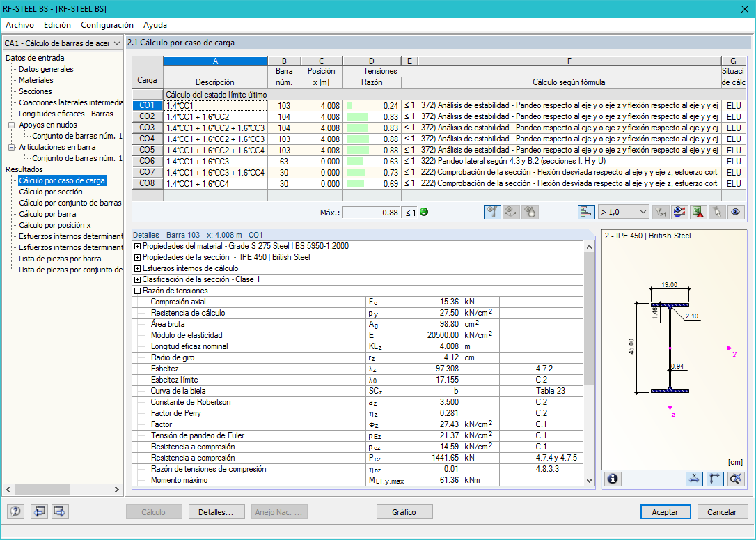Viewport: 756px width, 540px height.
Task: Collapse 'Razón de tensiones' section
Action: 137,291
